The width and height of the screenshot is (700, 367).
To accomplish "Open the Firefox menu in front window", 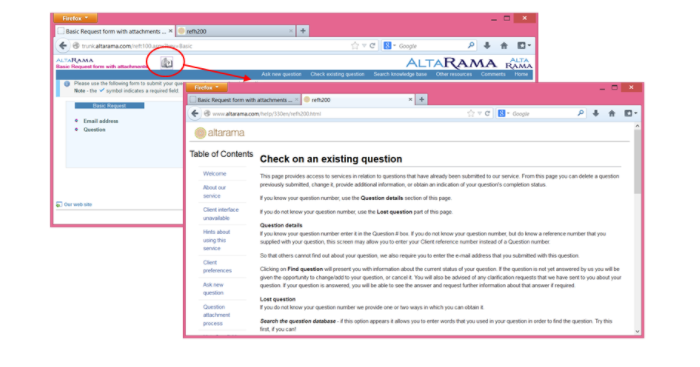I will click(x=207, y=88).
